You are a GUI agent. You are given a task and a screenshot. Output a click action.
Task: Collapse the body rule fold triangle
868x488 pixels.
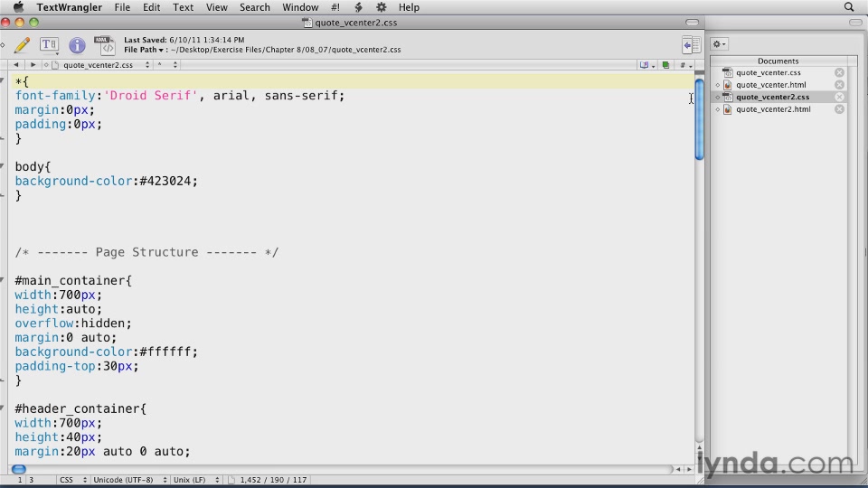pos(3,166)
